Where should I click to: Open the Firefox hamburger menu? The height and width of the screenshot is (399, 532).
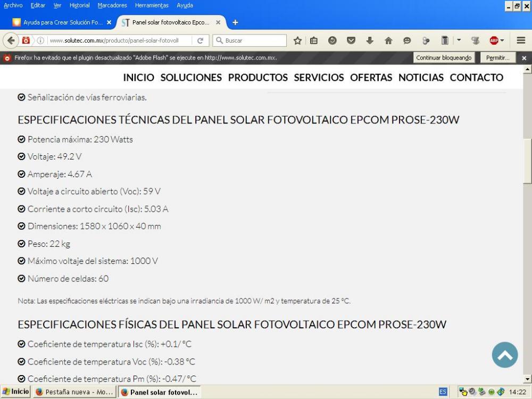521,40
